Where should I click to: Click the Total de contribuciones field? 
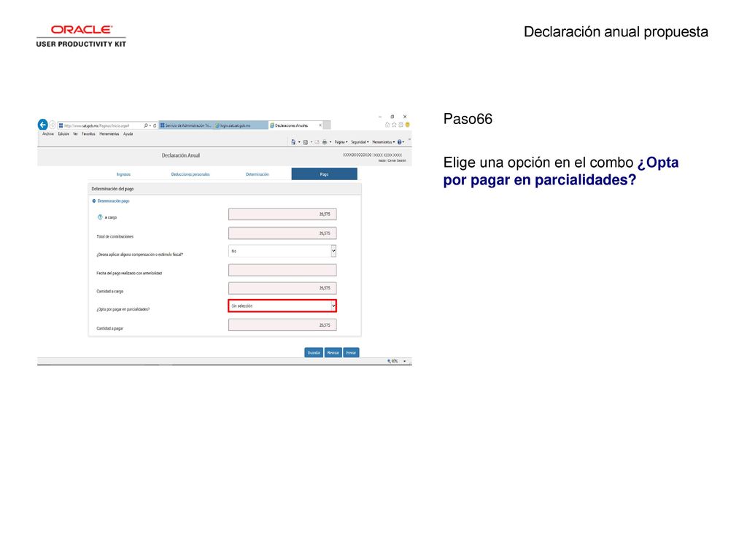pyautogui.click(x=282, y=233)
